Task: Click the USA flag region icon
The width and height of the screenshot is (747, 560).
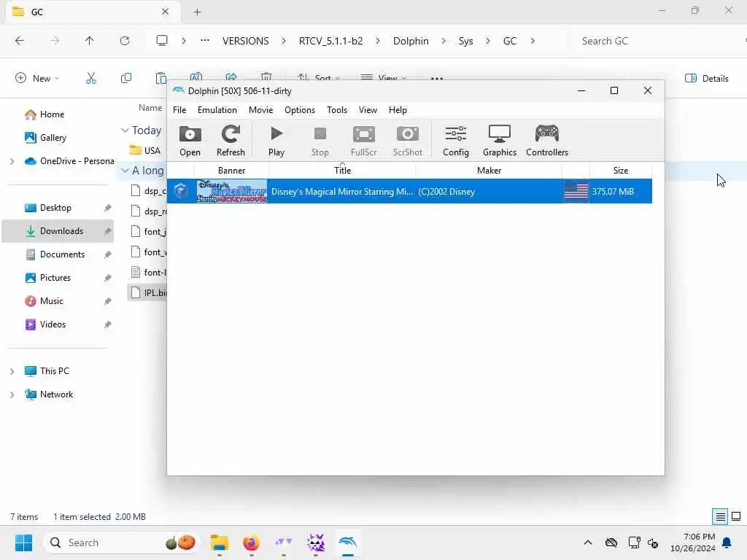Action: click(576, 192)
